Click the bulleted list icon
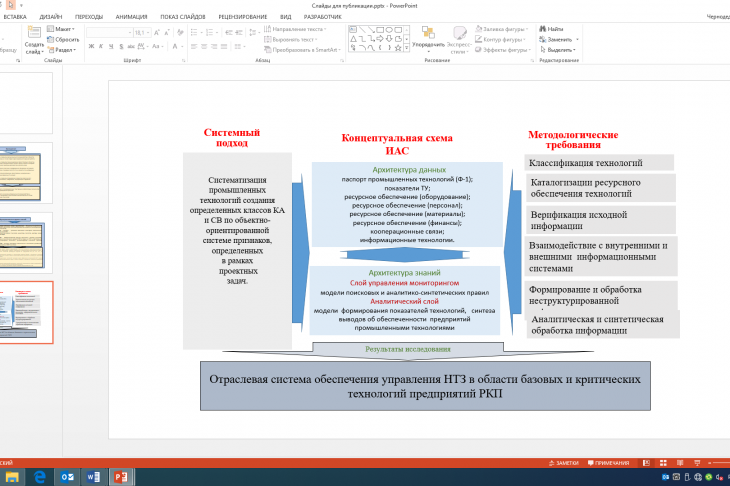730x486 pixels. coord(194,33)
